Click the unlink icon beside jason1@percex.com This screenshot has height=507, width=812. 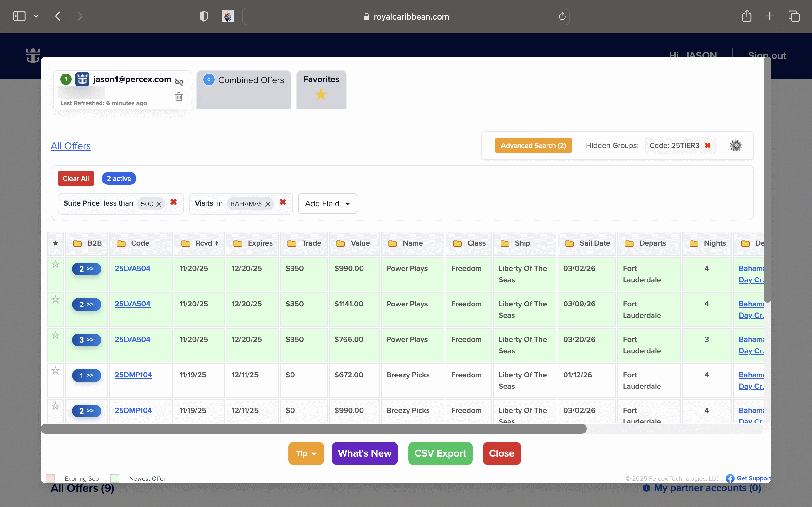click(x=179, y=82)
